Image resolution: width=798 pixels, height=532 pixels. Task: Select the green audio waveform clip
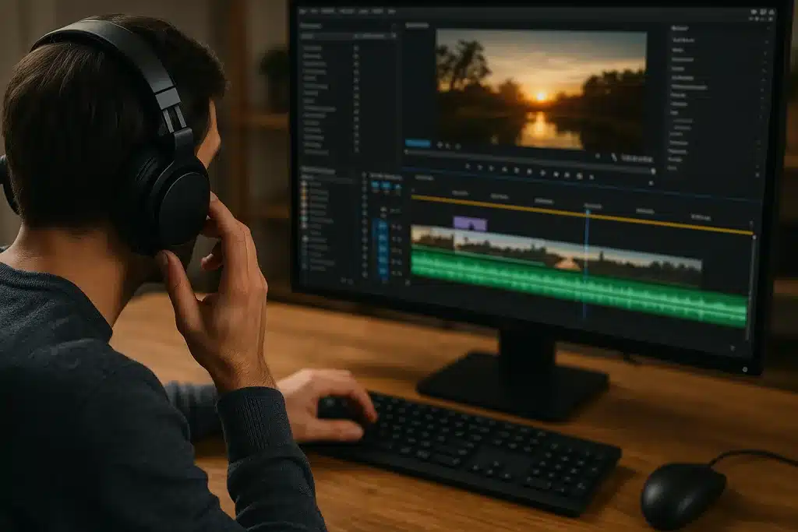click(x=579, y=287)
